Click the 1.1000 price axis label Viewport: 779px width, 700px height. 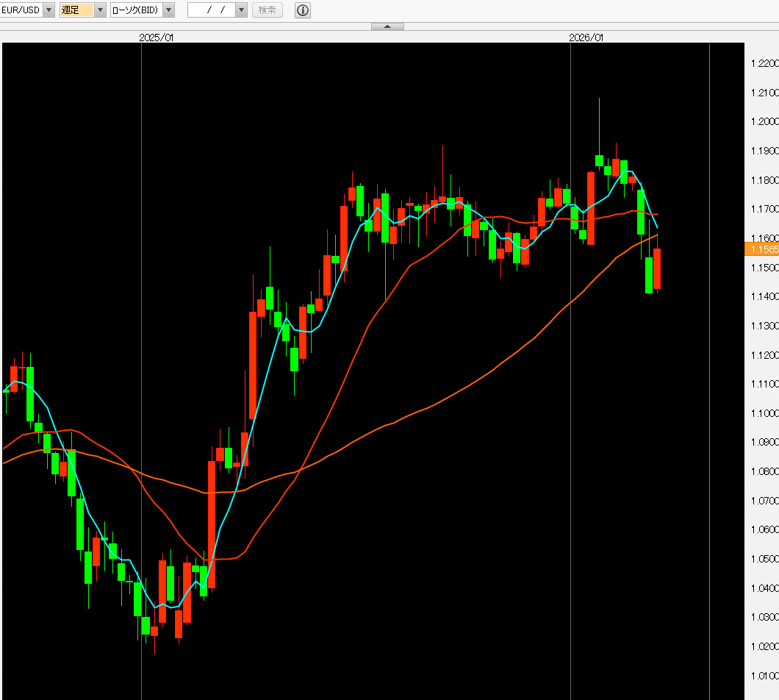764,413
